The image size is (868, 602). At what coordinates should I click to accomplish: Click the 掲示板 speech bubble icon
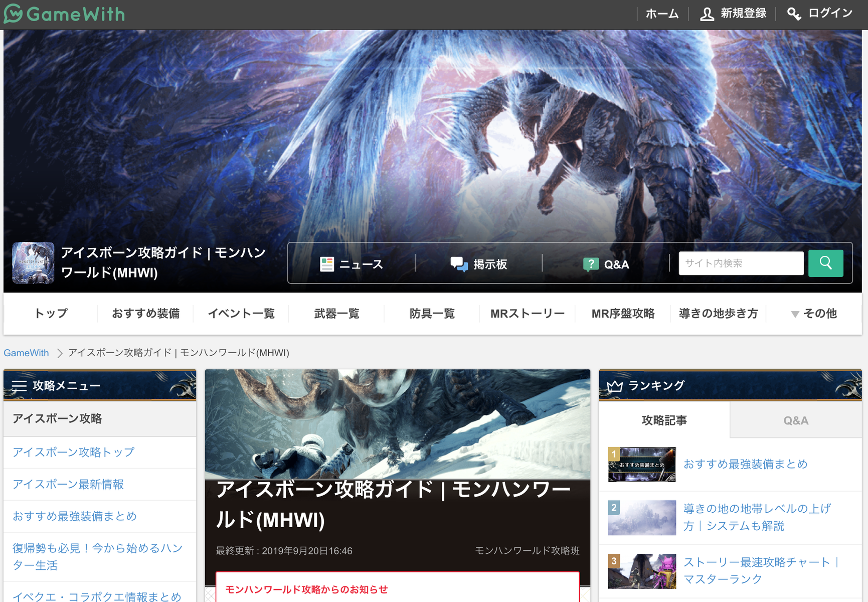[x=459, y=264]
